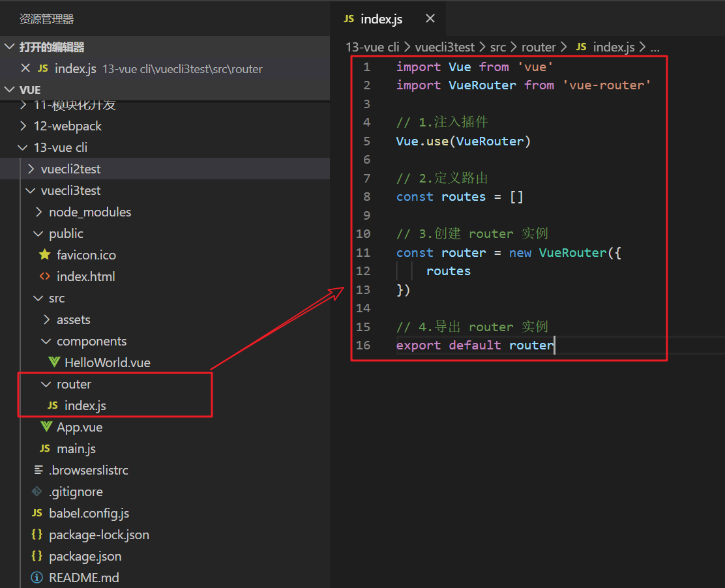Click the braces icon beside package.json
Viewport: 725px width, 588px height.
[x=37, y=556]
